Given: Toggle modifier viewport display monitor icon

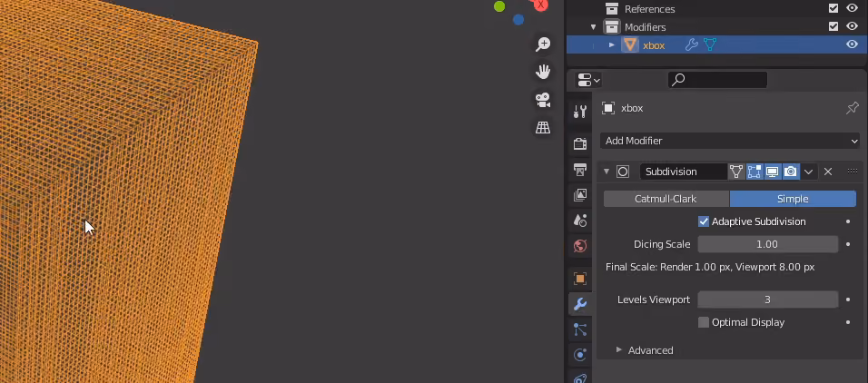Looking at the screenshot, I should click(x=773, y=172).
